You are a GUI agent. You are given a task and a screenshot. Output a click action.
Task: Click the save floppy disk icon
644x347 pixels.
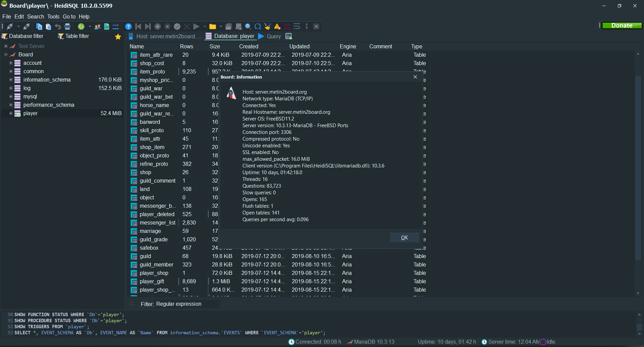229,27
